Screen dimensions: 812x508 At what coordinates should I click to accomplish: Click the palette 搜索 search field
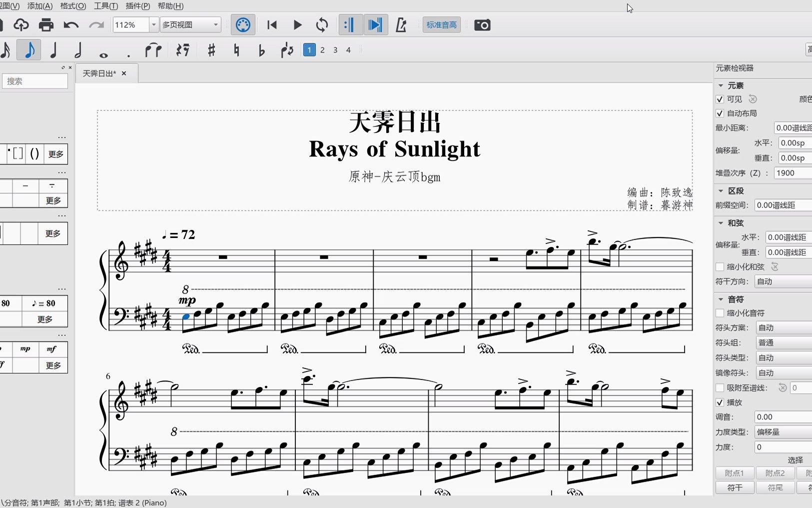point(35,81)
